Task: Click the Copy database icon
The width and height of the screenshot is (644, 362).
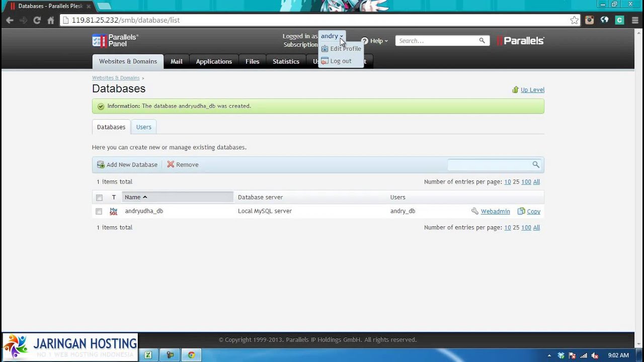Action: click(x=521, y=211)
